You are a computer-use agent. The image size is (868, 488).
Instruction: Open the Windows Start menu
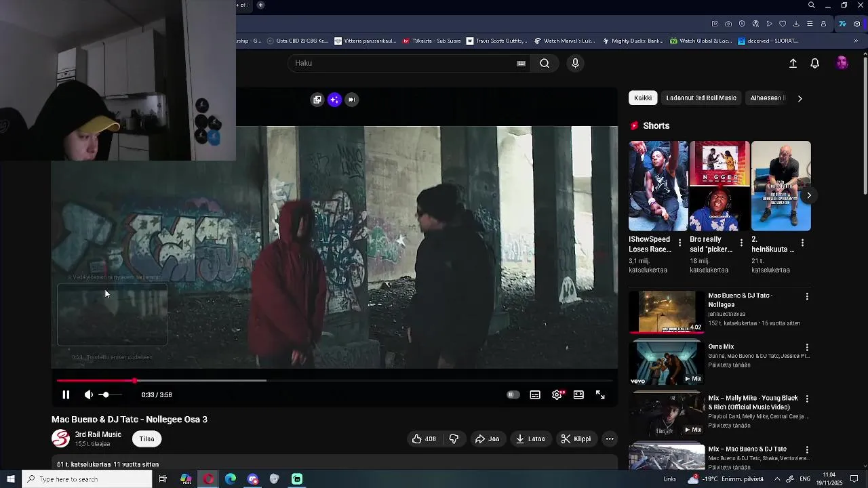click(10, 479)
